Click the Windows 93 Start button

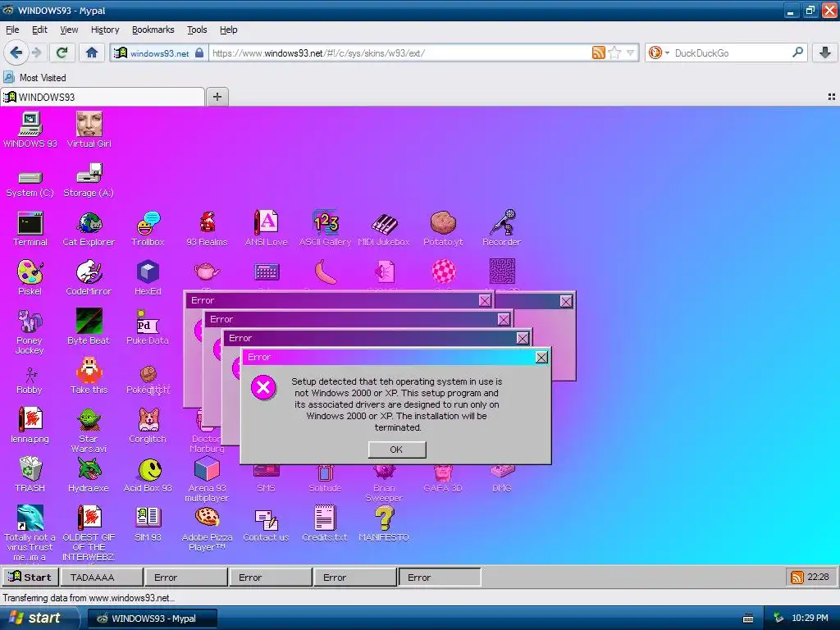point(30,577)
